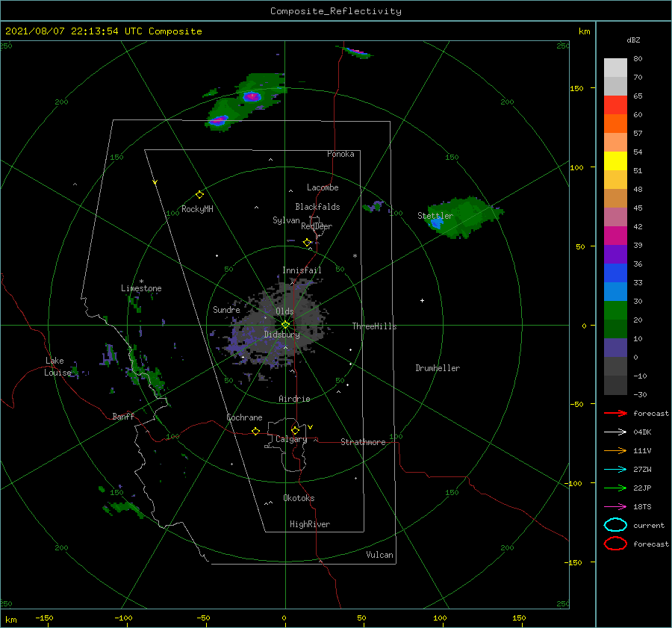Click the white 04DK arrow icon
The width and height of the screenshot is (672, 628).
click(x=615, y=432)
